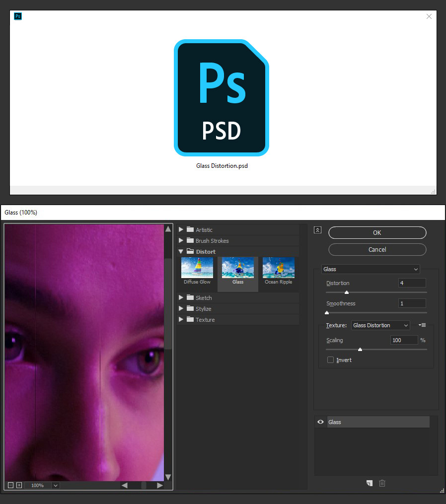Delete the effect layer with trash icon

(x=382, y=483)
